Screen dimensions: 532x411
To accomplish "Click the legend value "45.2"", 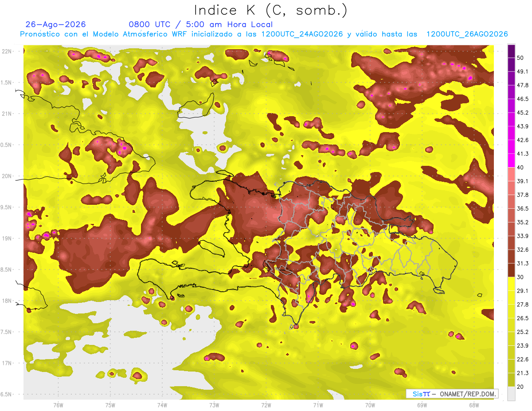I will (523, 113).
